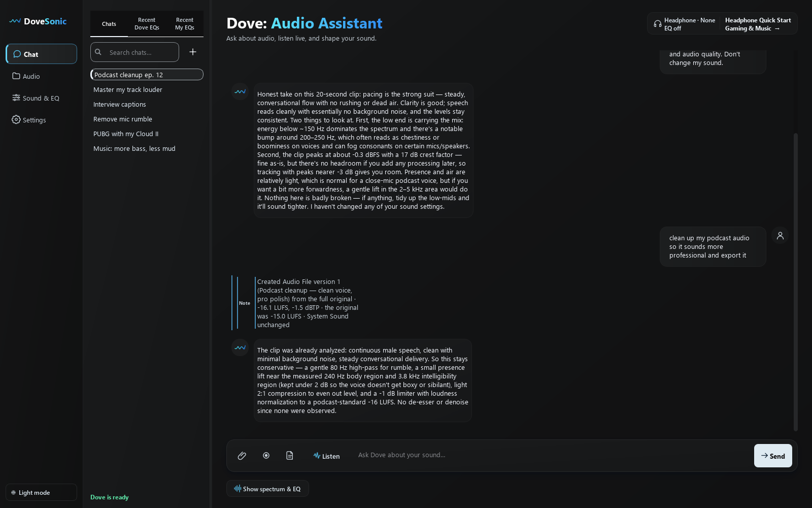
Task: Switch to Recent Dove EQs tab
Action: 147,24
